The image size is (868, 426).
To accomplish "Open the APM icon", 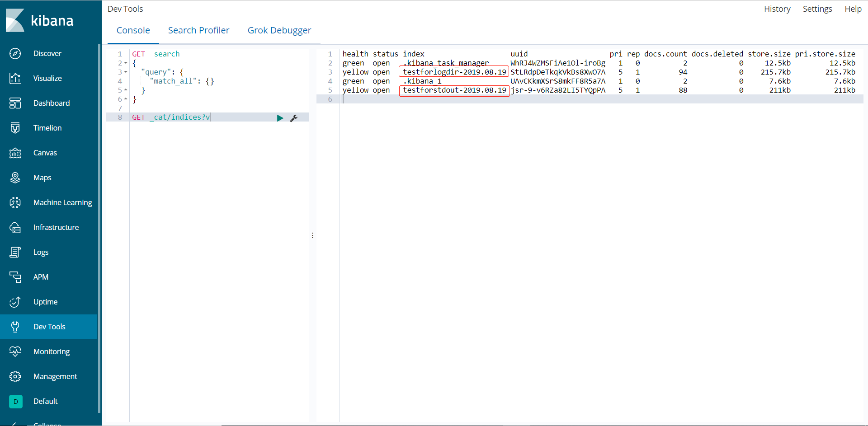I will [x=15, y=277].
